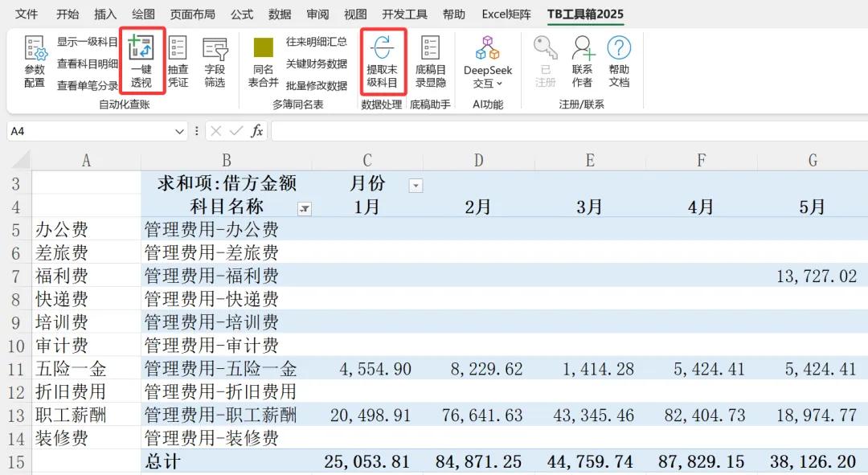
Task: Select cell 管理费用-五险一金
Action: click(227, 369)
